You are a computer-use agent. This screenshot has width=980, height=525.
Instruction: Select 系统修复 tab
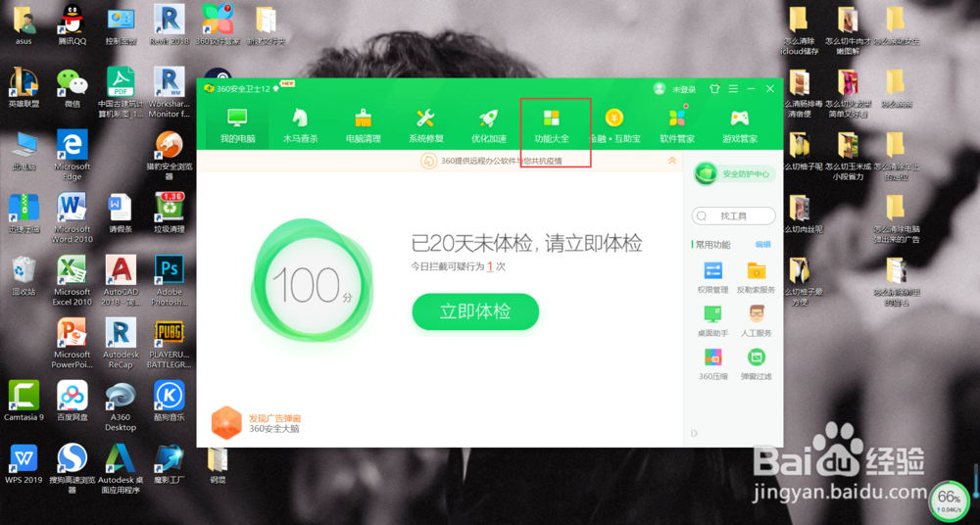click(x=425, y=125)
